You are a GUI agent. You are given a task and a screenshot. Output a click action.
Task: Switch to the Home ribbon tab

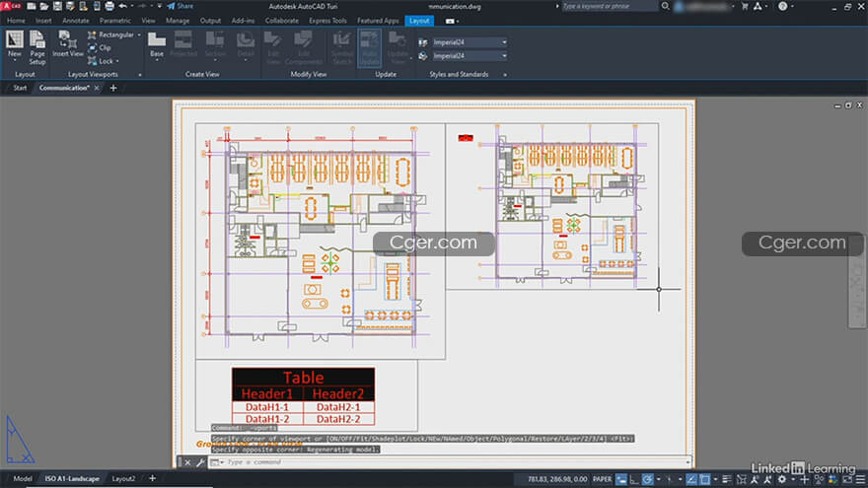[16, 21]
